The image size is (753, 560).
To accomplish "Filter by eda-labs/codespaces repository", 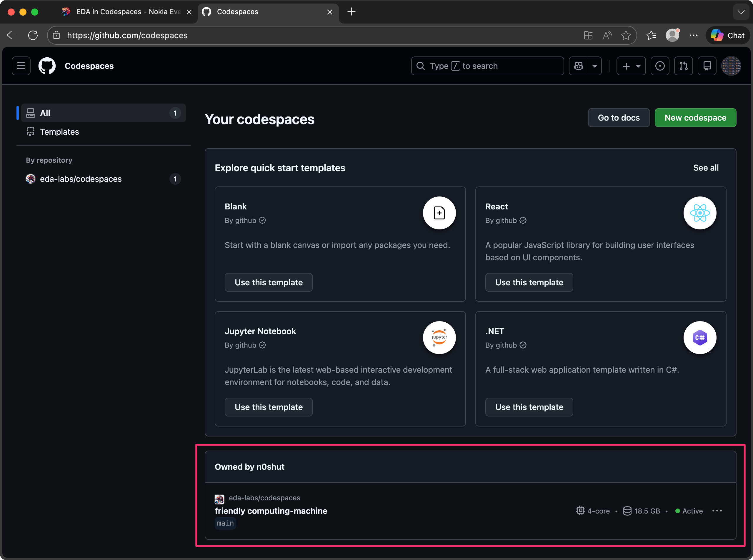I will click(81, 179).
